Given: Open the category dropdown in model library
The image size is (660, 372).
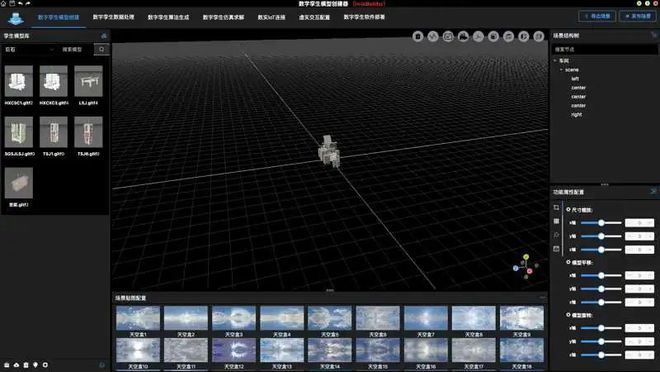Looking at the screenshot, I should [x=29, y=49].
